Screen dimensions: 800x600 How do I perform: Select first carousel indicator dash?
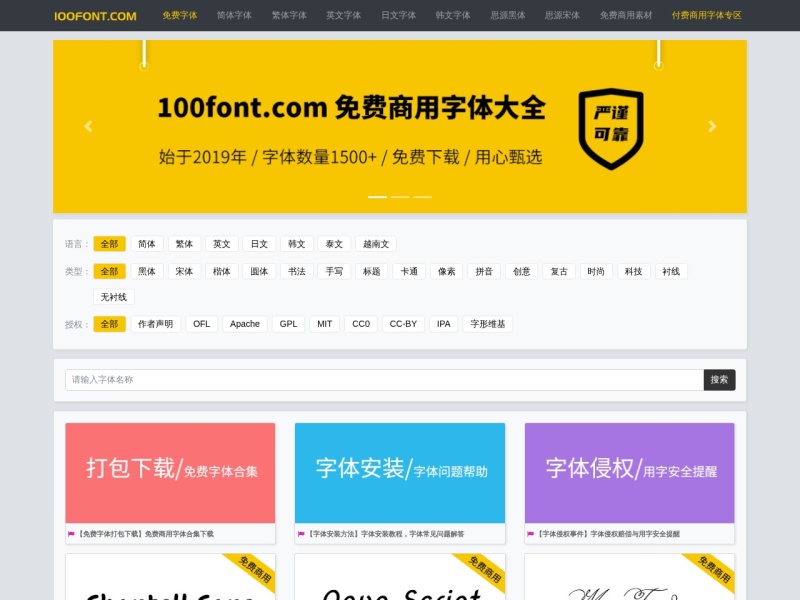tap(378, 197)
